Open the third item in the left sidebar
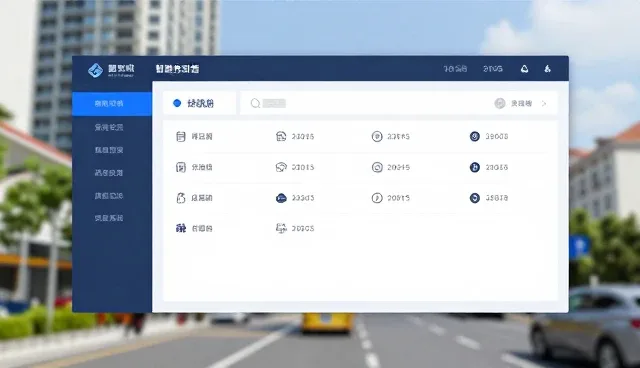 tap(109, 150)
